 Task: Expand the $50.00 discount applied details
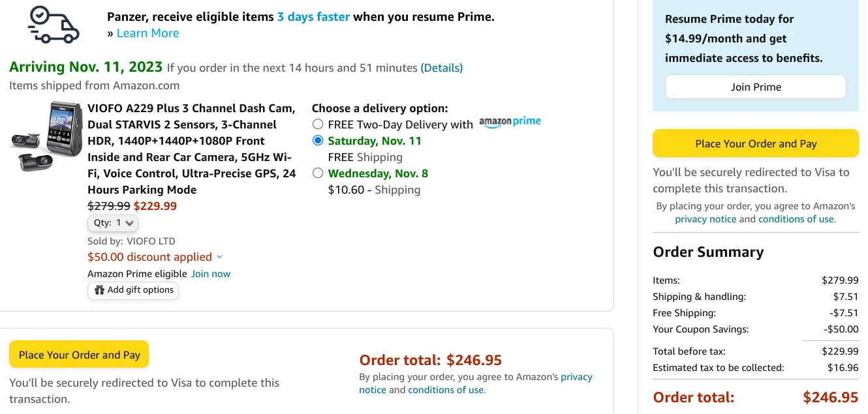point(155,257)
